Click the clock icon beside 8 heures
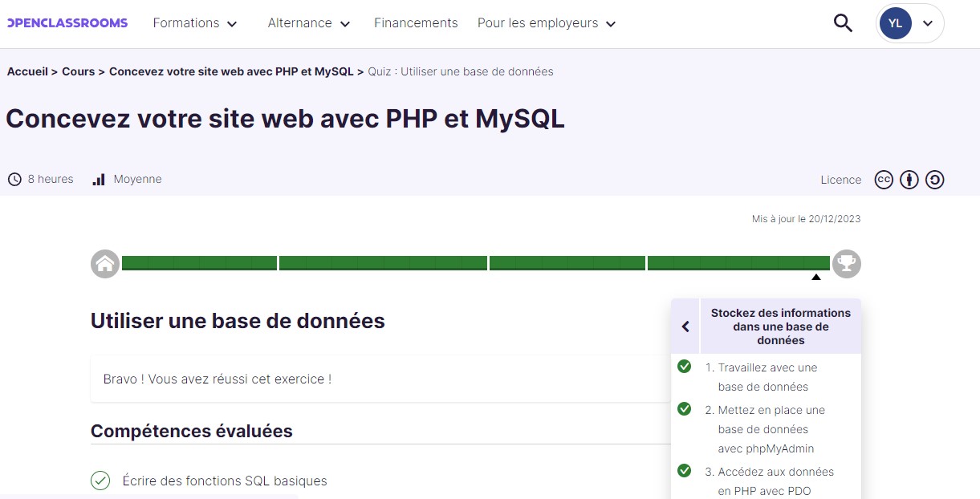The height and width of the screenshot is (499, 980). (x=14, y=180)
